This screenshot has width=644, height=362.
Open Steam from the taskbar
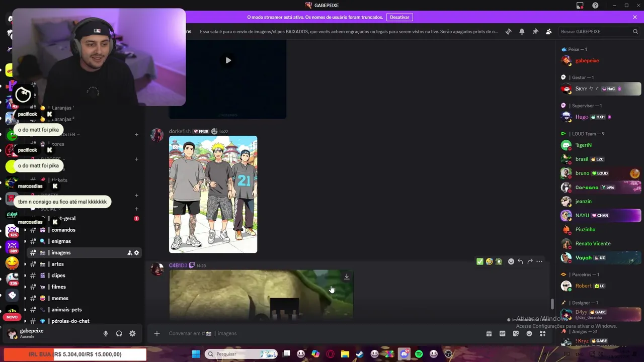360,354
